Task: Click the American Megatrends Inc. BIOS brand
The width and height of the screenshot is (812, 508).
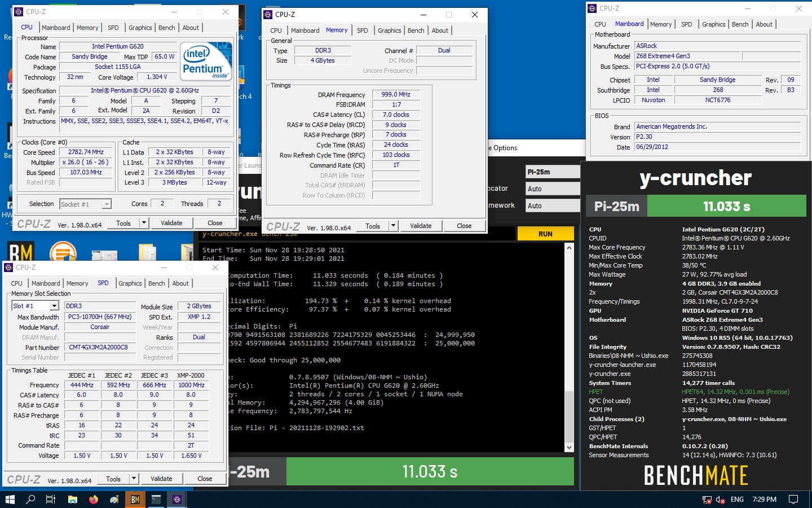Action: [717, 126]
